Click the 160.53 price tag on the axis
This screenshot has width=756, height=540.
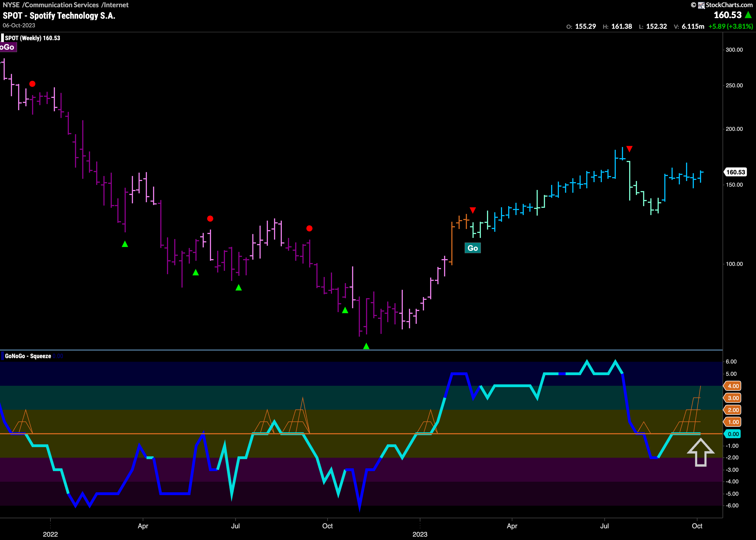pyautogui.click(x=735, y=172)
